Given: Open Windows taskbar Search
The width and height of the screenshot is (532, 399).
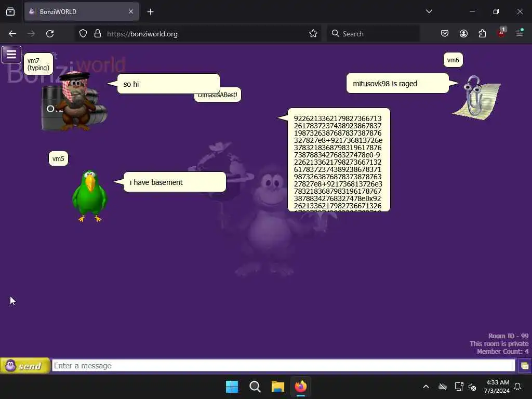Looking at the screenshot, I should coord(255,387).
